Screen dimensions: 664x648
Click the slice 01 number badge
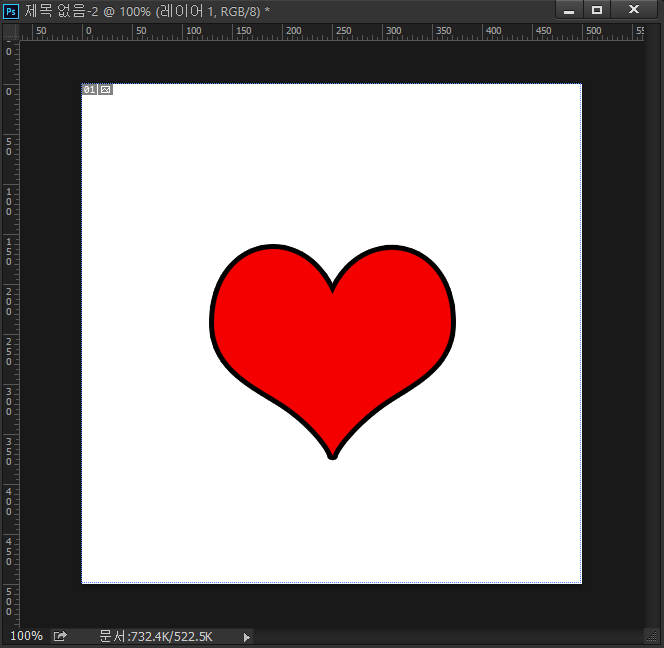click(89, 89)
